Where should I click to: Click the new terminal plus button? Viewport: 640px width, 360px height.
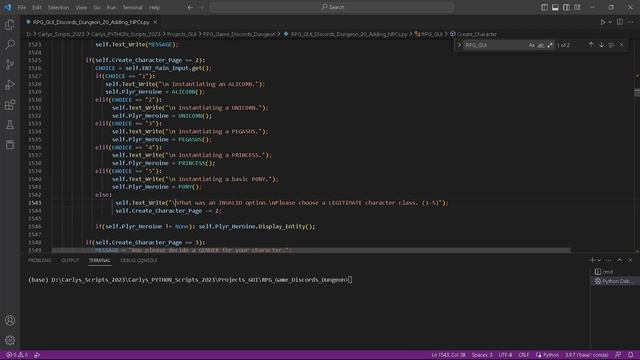[592, 260]
